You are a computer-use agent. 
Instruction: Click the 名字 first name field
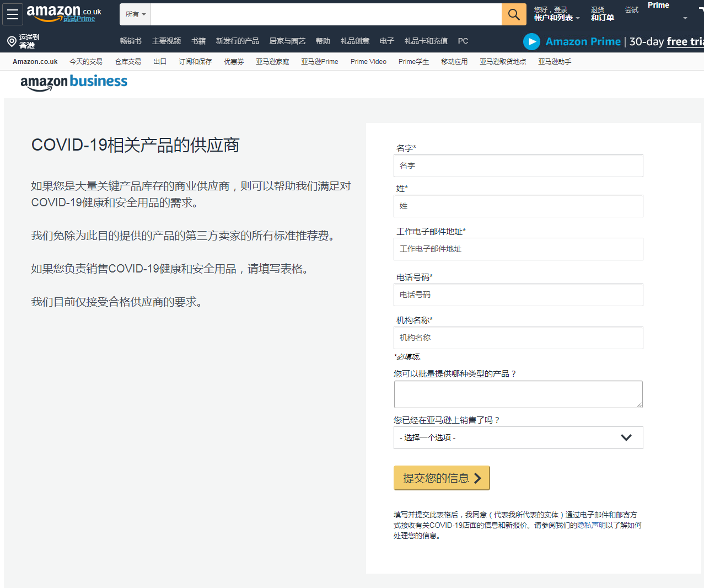coord(518,165)
